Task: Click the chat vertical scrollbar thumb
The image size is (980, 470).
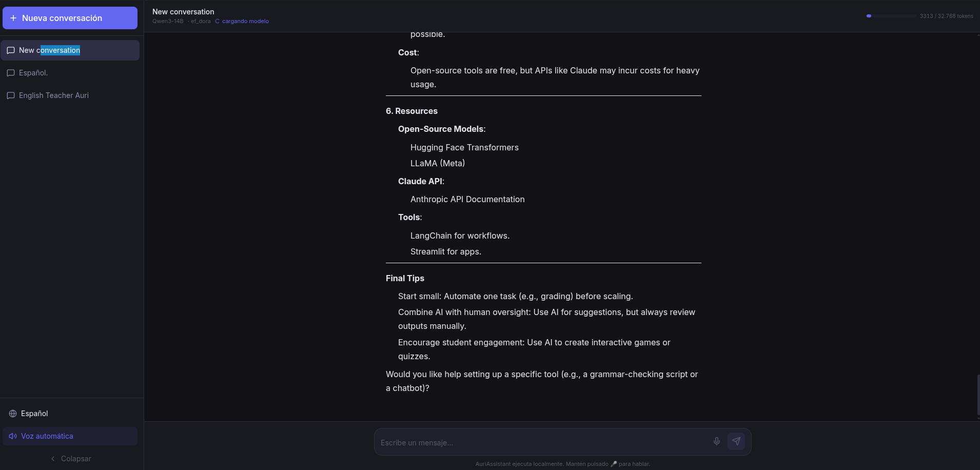Action: click(x=978, y=395)
